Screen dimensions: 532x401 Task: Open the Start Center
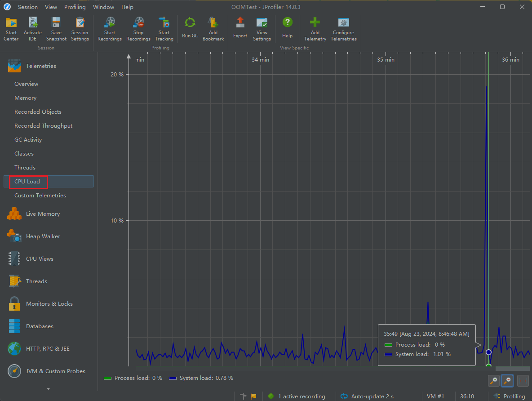click(11, 29)
